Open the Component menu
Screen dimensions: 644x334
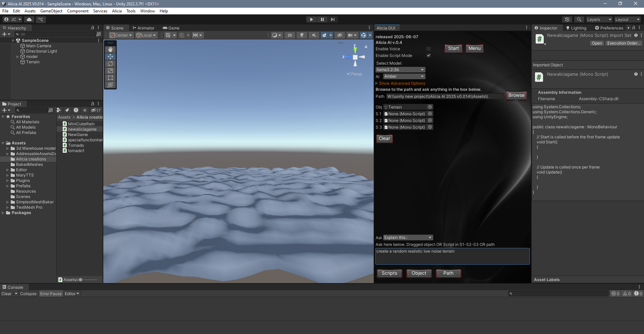pyautogui.click(x=78, y=11)
